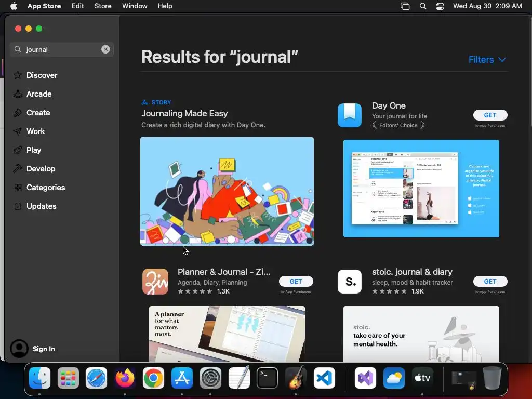This screenshot has height=399, width=532.
Task: Launch Google Chrome from the Dock
Action: (153, 378)
